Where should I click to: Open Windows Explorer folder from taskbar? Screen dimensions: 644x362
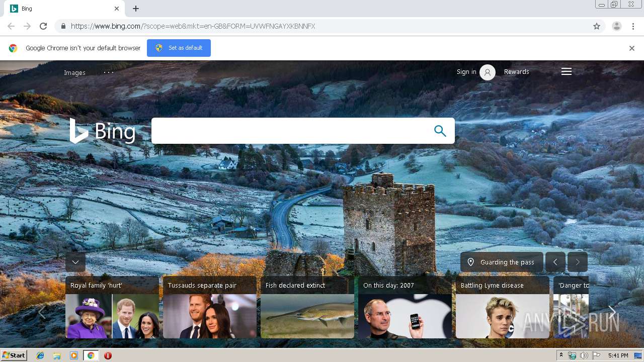[57, 355]
